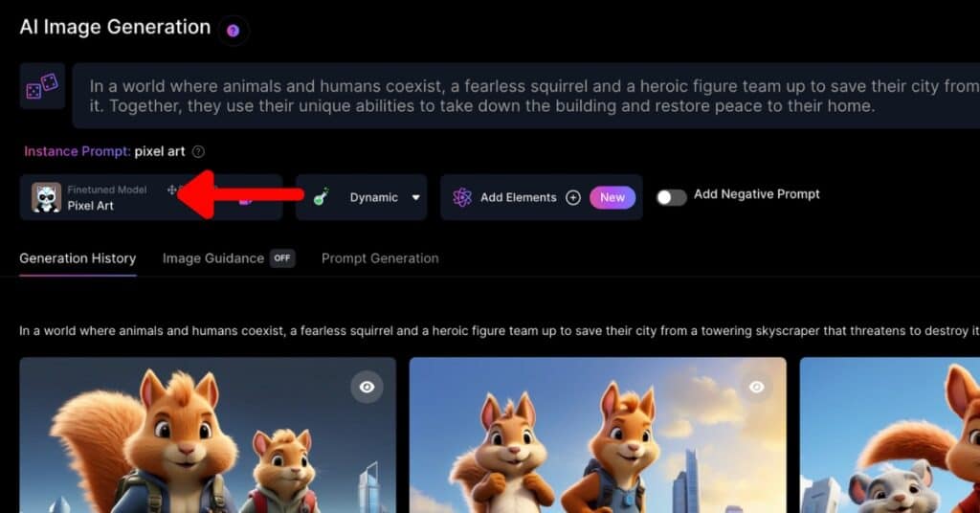
Task: Click inside the prompt text field
Action: point(526,96)
